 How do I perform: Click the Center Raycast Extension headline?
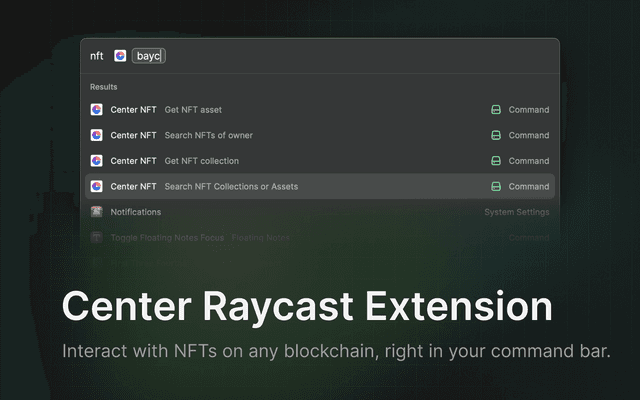click(x=306, y=306)
